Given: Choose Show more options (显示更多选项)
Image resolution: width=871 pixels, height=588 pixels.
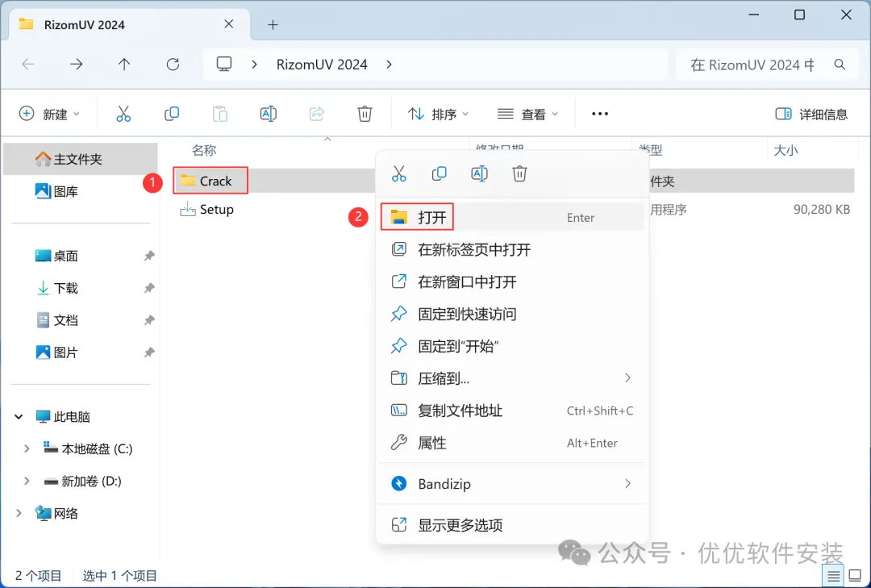Looking at the screenshot, I should [512, 525].
